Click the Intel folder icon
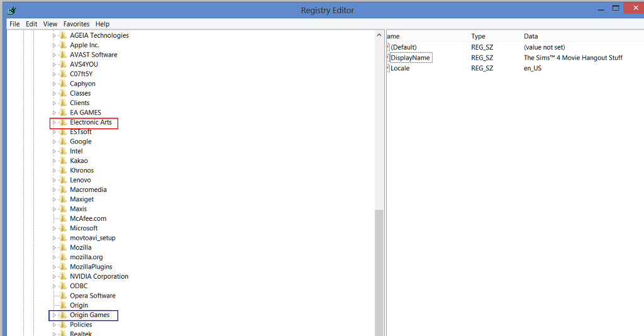The height and width of the screenshot is (336, 644). click(x=63, y=151)
